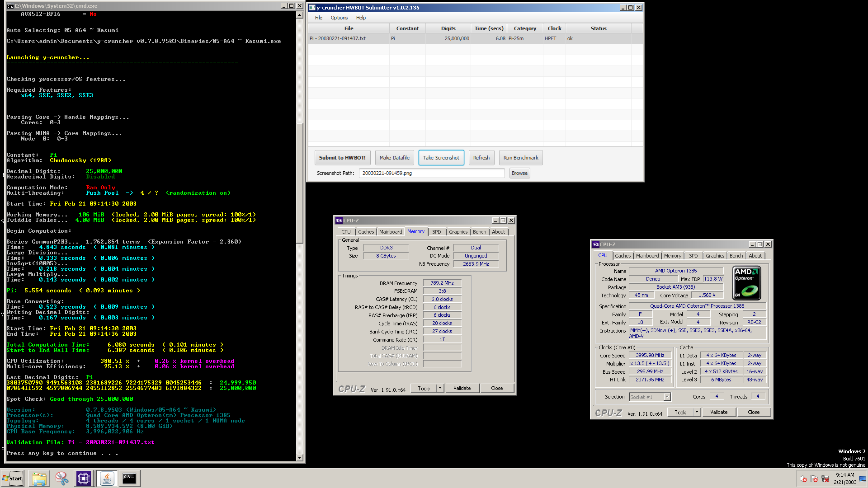Open Caches tab in CPU-Z CPU window
Screen dimensions: 868x488
623,256
